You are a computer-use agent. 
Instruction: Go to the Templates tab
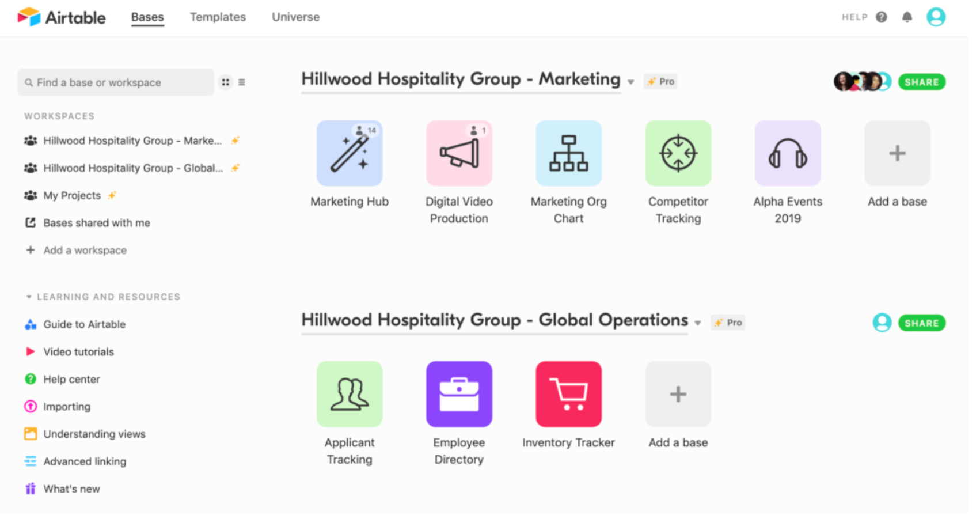(x=218, y=17)
